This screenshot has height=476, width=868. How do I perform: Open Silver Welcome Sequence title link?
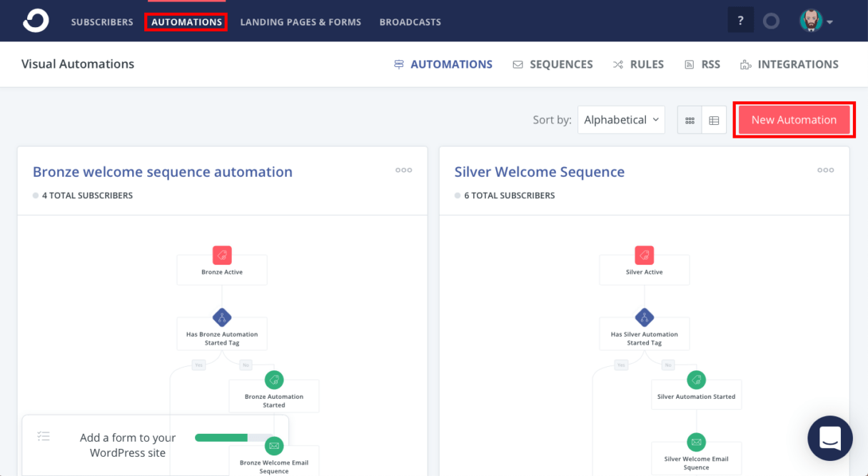(x=540, y=172)
